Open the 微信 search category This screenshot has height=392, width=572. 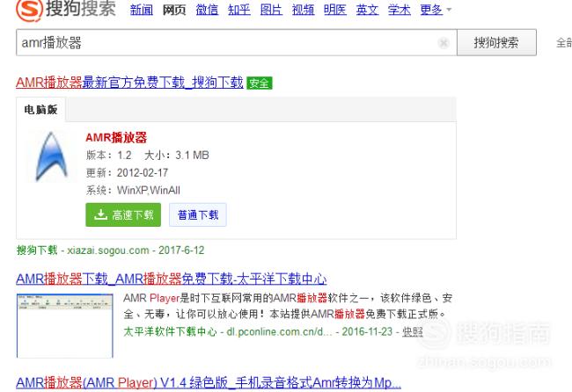point(207,10)
